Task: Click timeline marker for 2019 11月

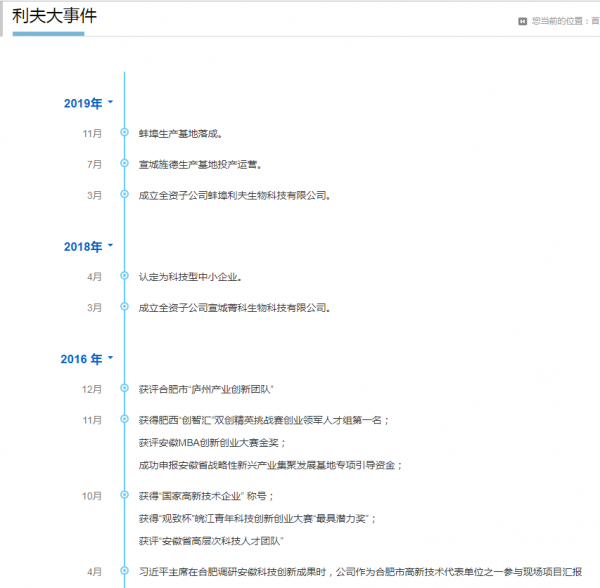Action: pyautogui.click(x=124, y=132)
